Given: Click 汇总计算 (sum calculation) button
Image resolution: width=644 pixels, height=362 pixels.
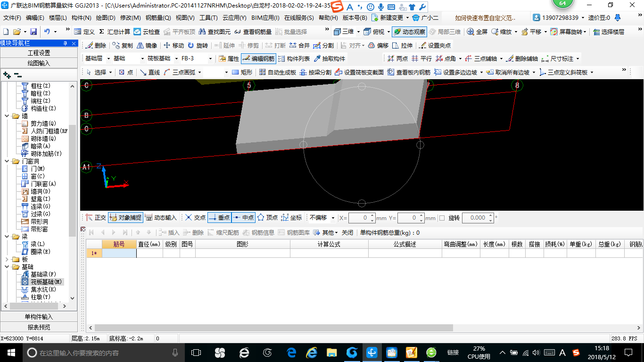Looking at the screenshot, I should click(115, 32).
